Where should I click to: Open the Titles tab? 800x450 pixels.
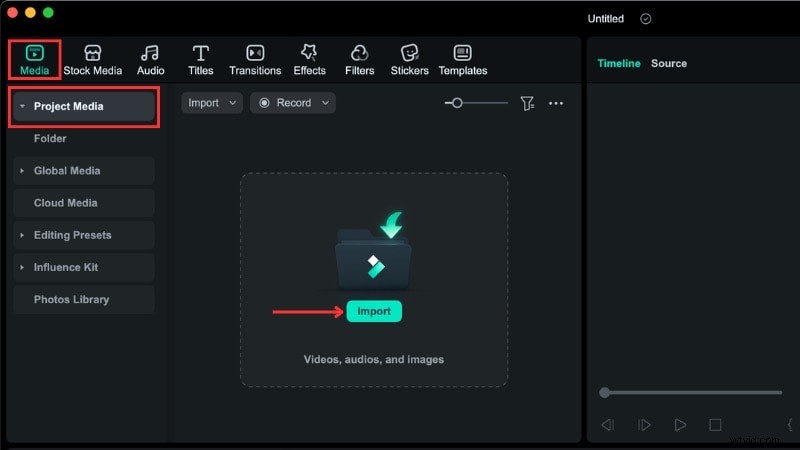click(x=201, y=60)
